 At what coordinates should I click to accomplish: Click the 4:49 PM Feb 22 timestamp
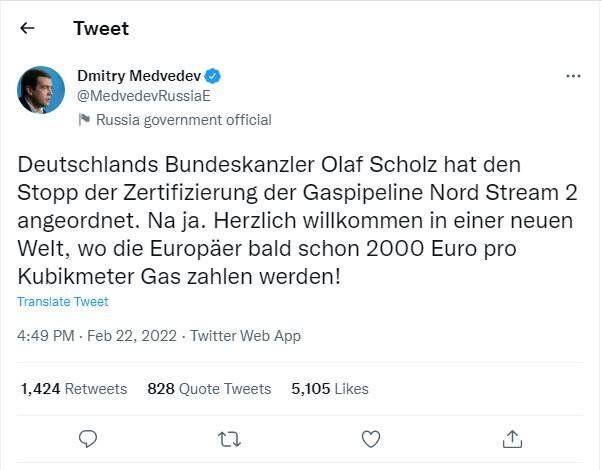(98, 336)
